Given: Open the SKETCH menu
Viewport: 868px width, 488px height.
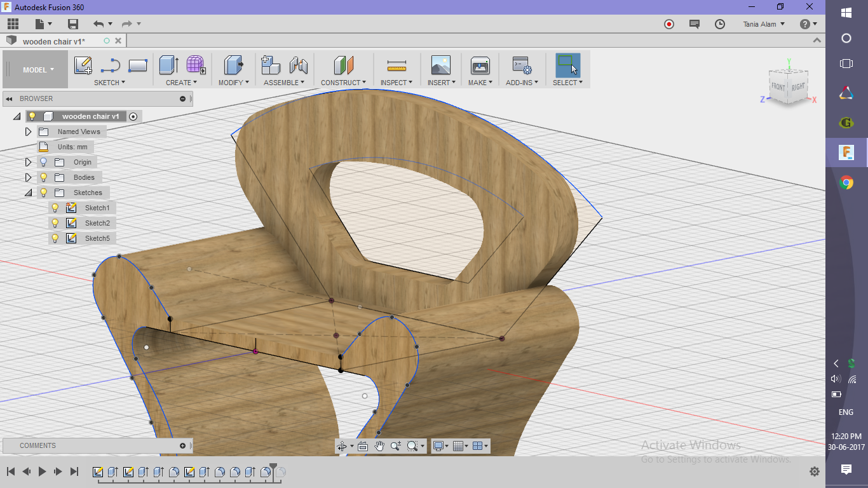Looking at the screenshot, I should point(109,83).
